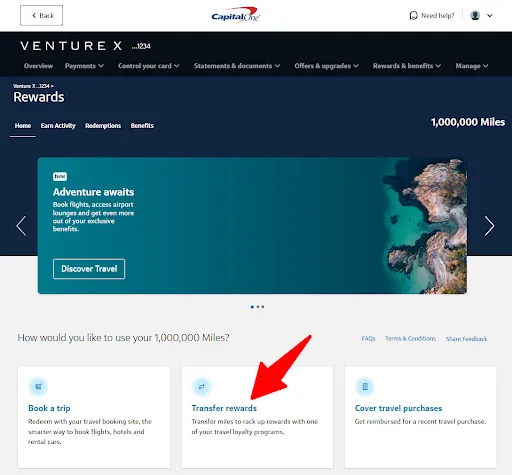Click the Transfer rewards arrows icon
Viewport: 512px width, 475px height.
[202, 387]
